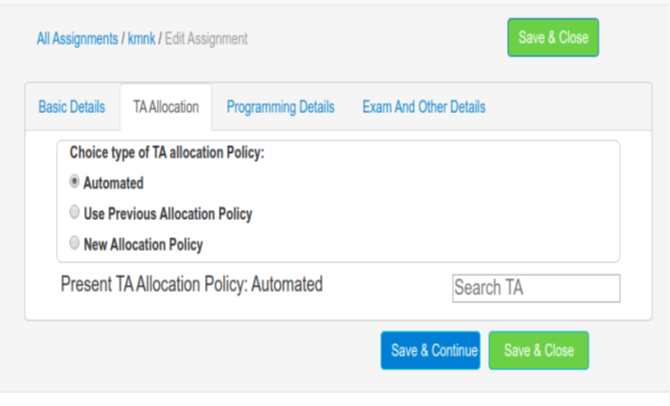
Task: Open the All Assignments breadcrumb link
Action: (x=76, y=39)
